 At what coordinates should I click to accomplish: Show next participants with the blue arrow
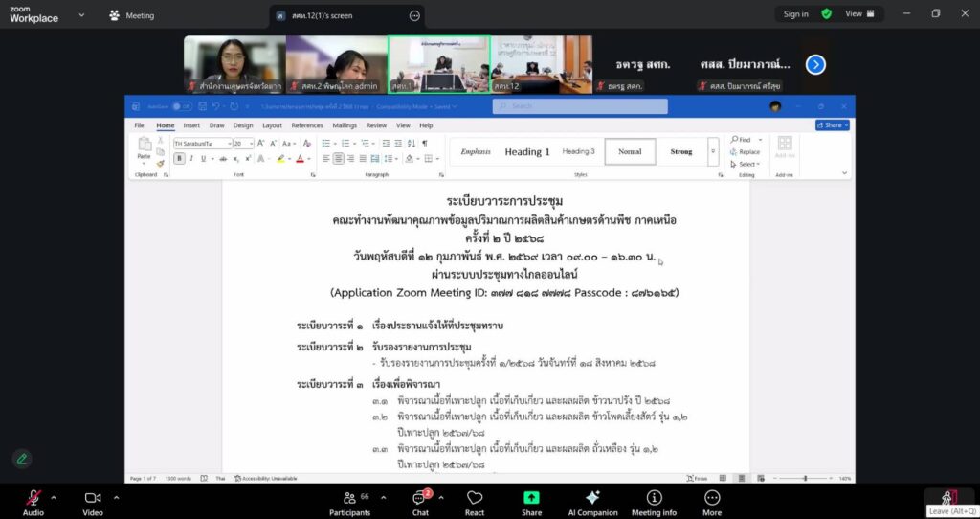[x=815, y=64]
